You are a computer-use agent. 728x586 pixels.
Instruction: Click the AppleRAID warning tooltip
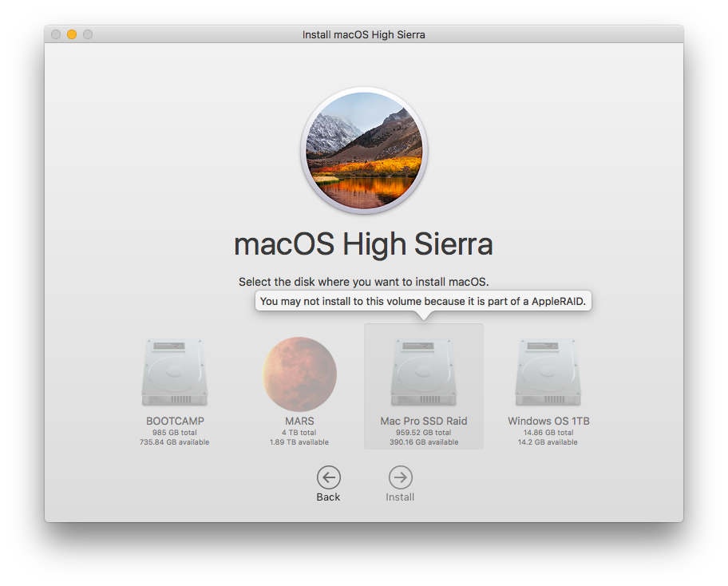pos(423,301)
